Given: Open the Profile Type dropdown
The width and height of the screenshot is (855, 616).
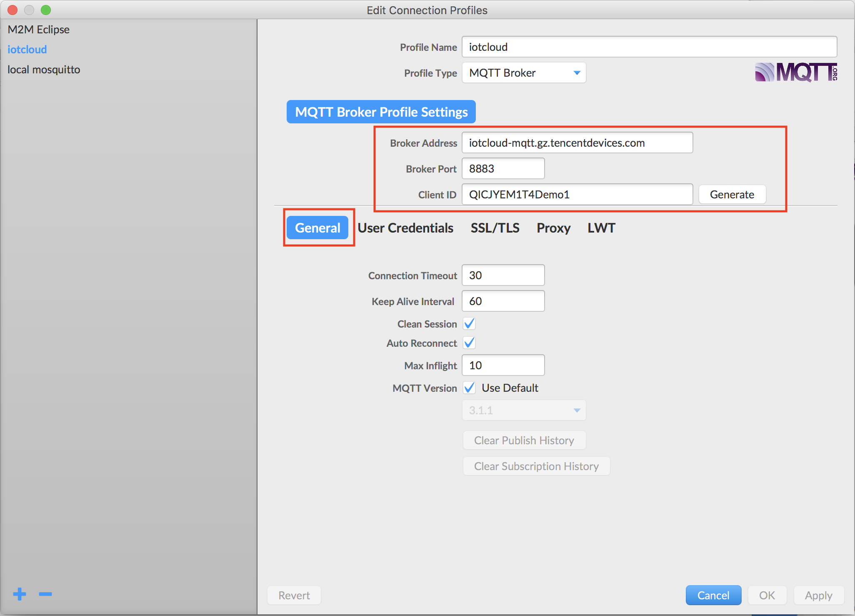Looking at the screenshot, I should pyautogui.click(x=523, y=73).
